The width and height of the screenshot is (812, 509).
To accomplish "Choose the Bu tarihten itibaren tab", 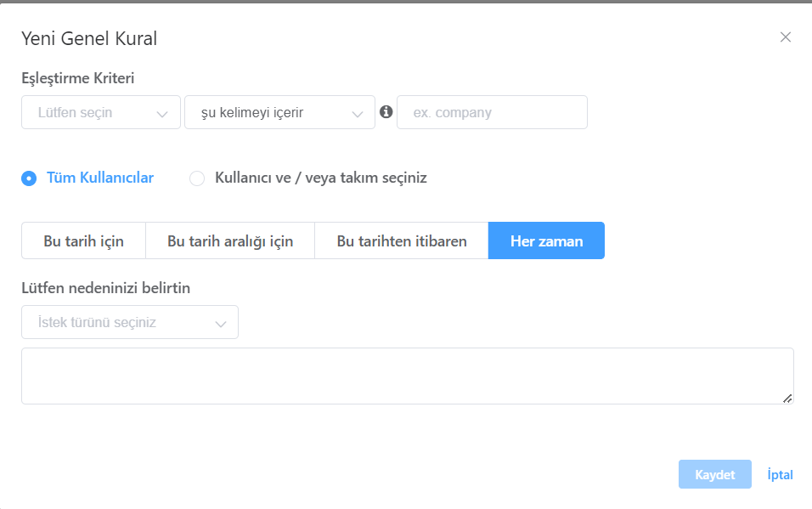I will [402, 240].
